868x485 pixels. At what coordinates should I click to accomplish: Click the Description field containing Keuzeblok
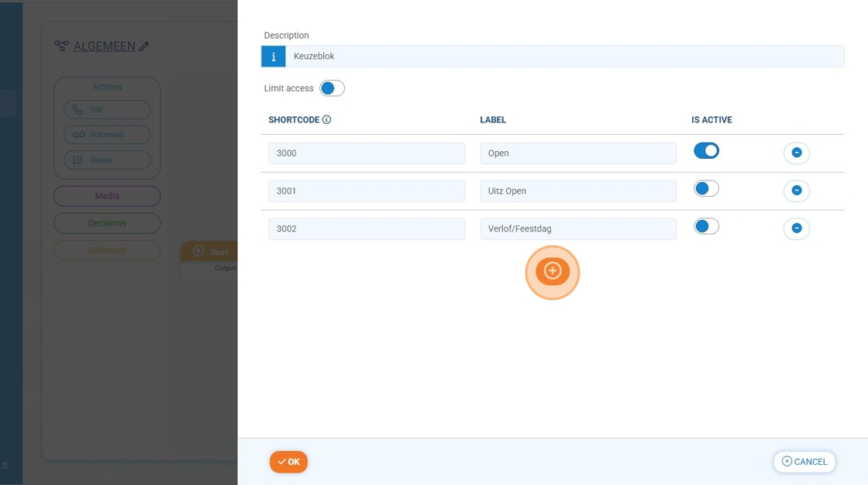coord(564,57)
